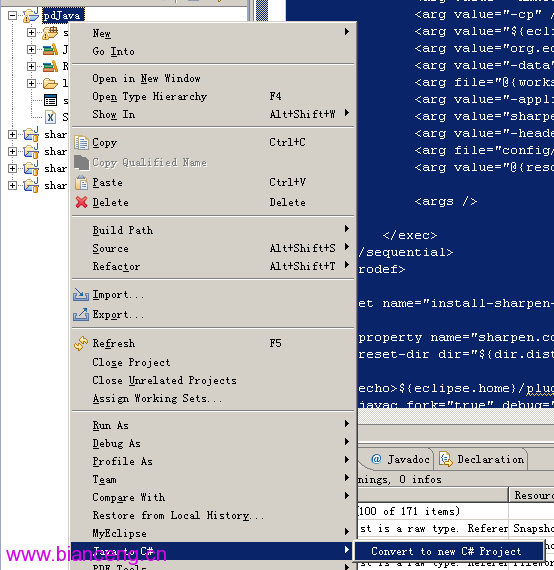Open the Team submenu

[213, 479]
